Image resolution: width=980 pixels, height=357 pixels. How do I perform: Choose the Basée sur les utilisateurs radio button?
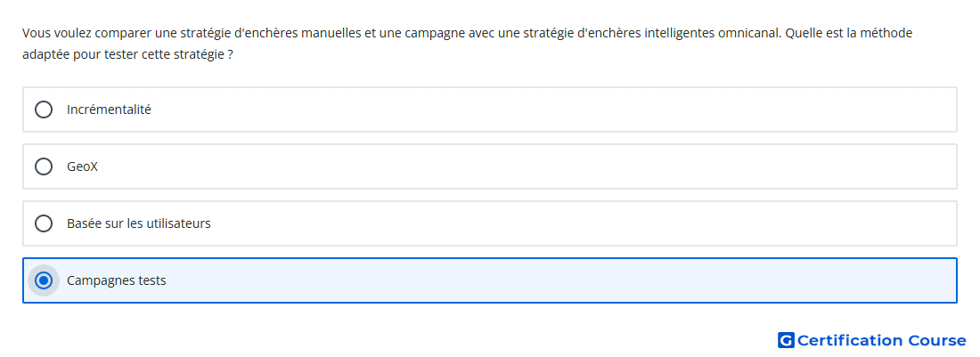(x=43, y=223)
